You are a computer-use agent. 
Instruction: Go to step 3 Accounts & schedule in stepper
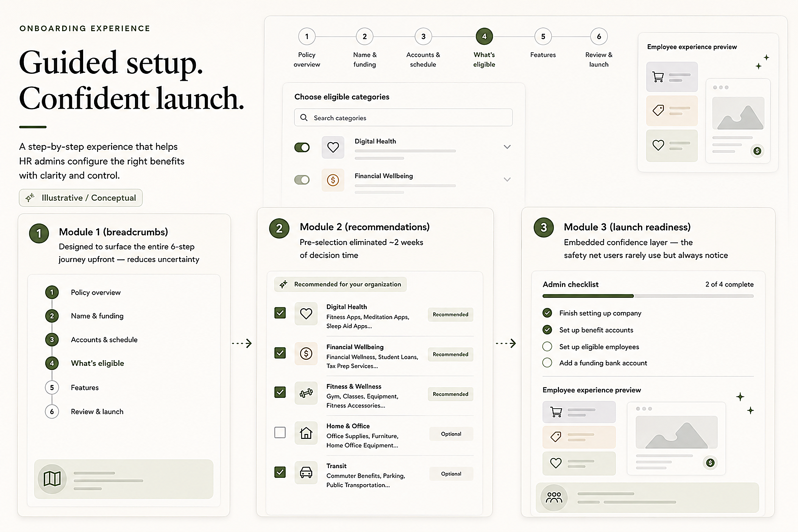point(423,37)
